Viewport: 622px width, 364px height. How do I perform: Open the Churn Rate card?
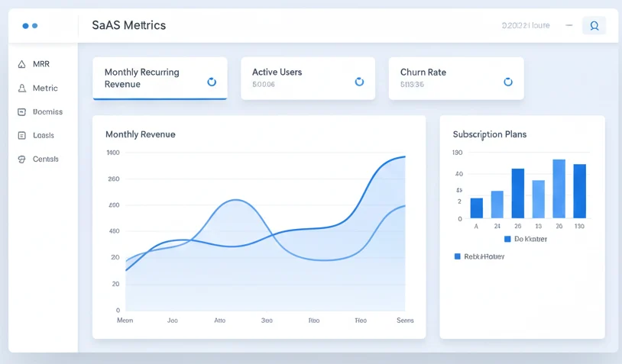(455, 78)
